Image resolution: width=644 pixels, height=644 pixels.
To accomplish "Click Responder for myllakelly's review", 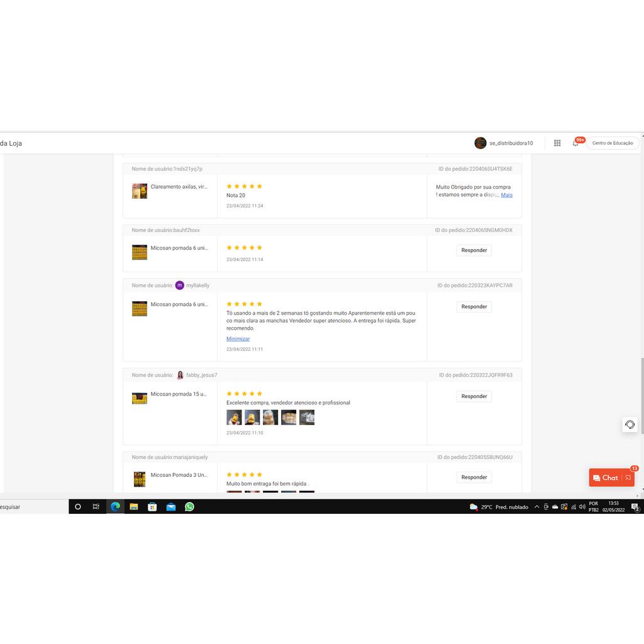I will point(474,307).
